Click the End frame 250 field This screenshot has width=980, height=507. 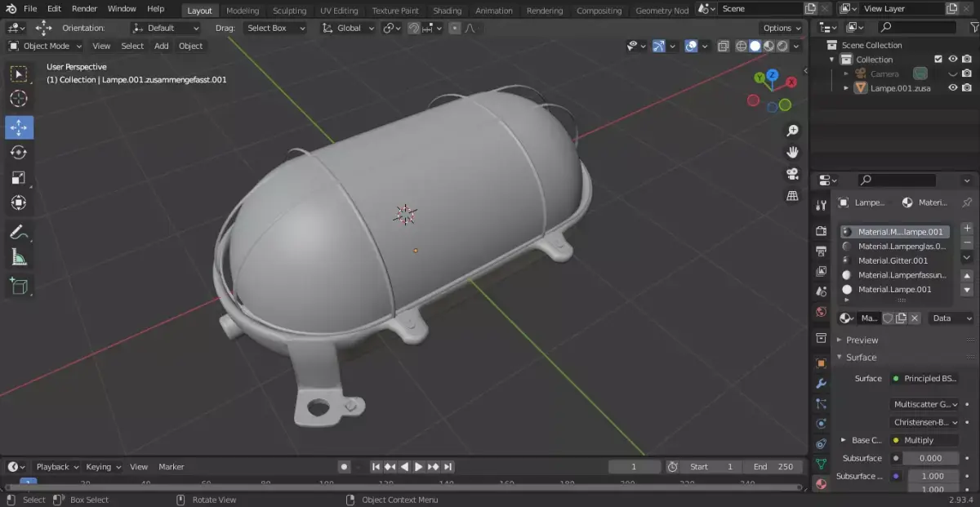click(x=774, y=467)
